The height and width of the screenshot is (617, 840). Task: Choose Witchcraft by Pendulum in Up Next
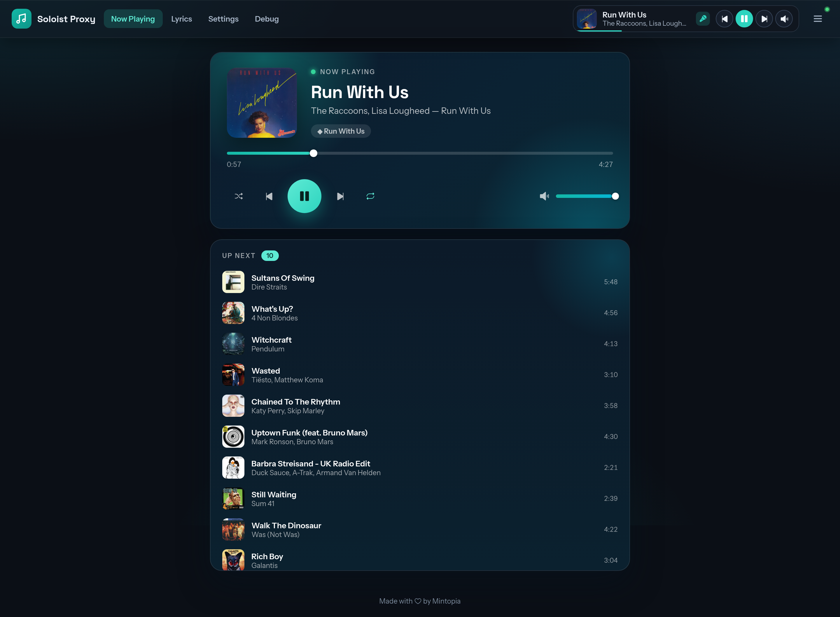point(420,344)
